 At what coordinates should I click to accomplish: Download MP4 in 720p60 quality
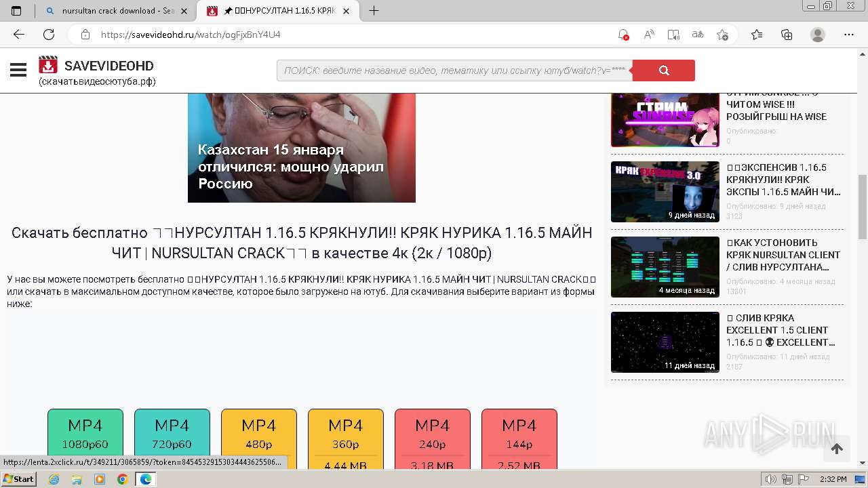click(x=172, y=439)
